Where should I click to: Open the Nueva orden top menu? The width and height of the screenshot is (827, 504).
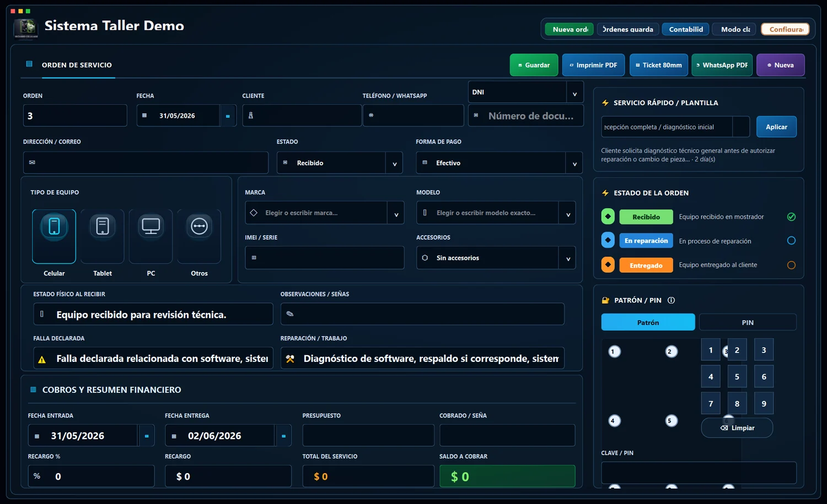(x=570, y=29)
